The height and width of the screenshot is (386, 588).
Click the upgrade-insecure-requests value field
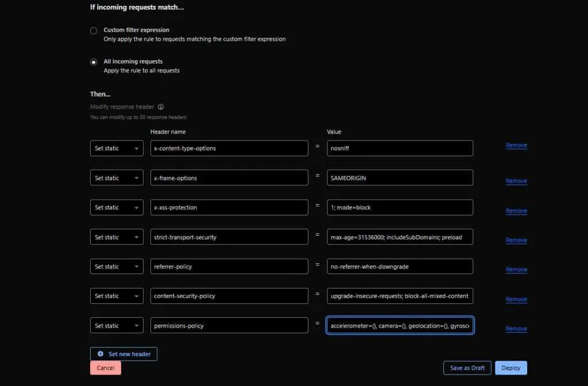pos(400,296)
